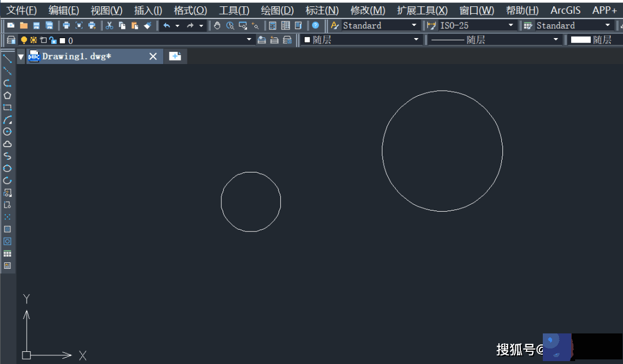
Task: Open Print Preview from toolbar
Action: pyautogui.click(x=79, y=25)
